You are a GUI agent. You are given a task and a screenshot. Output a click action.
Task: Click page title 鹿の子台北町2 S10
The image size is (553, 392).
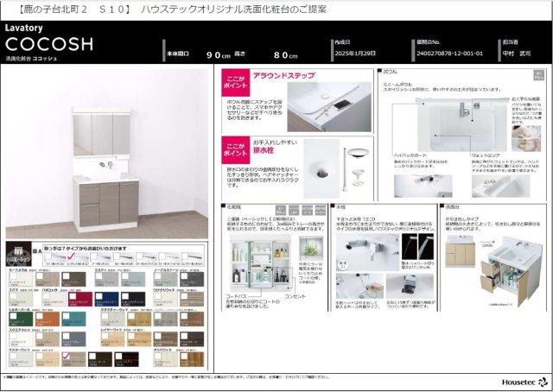[x=73, y=9]
